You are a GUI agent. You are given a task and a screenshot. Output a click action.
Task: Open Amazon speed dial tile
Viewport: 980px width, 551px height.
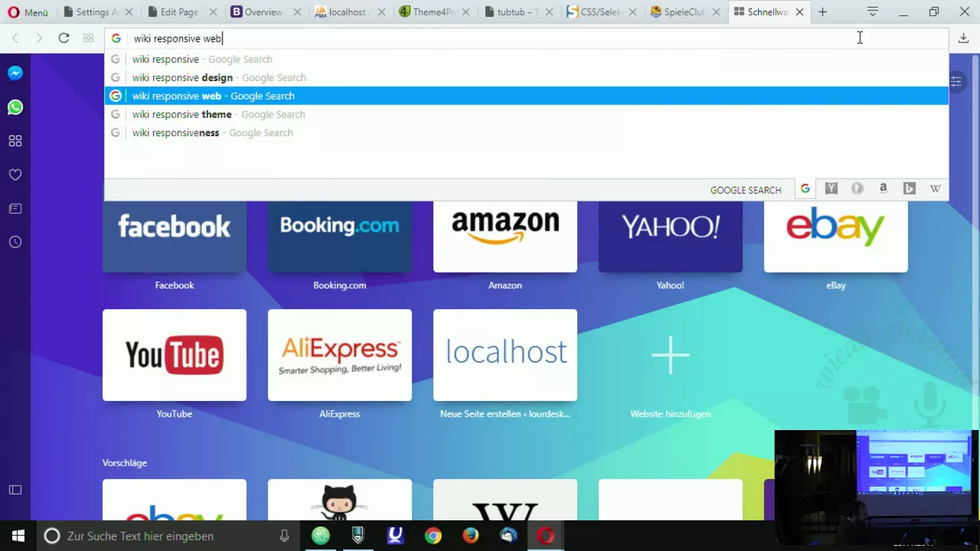pos(505,236)
